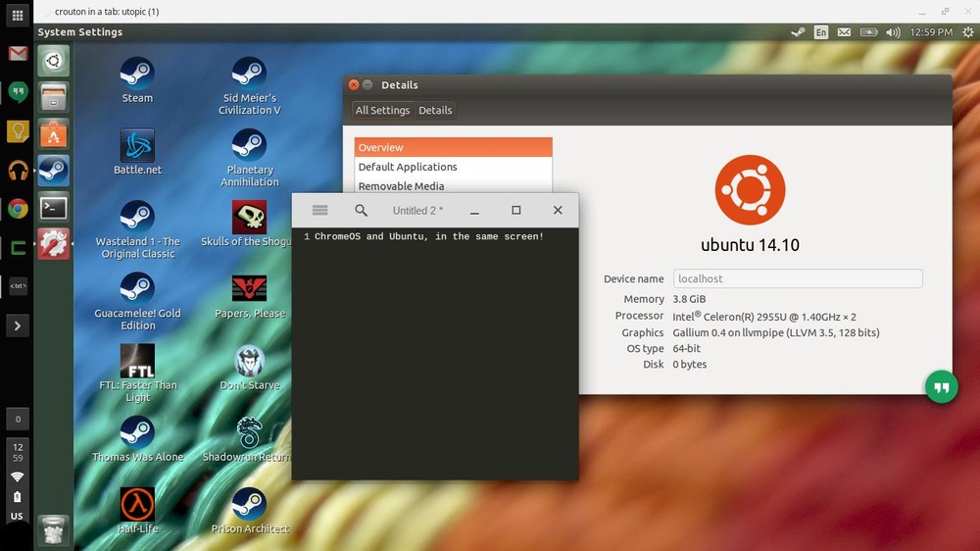The height and width of the screenshot is (551, 980).
Task: Open ChromeOS status tray clock
Action: click(x=18, y=452)
